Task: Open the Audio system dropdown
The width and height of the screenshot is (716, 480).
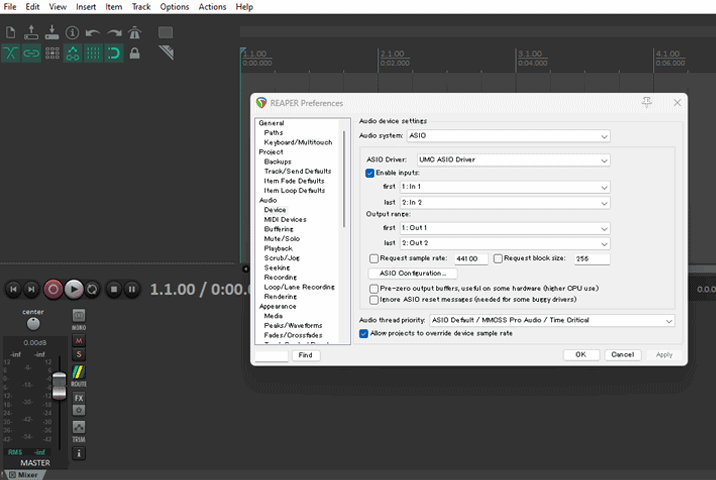Action: pyautogui.click(x=509, y=136)
